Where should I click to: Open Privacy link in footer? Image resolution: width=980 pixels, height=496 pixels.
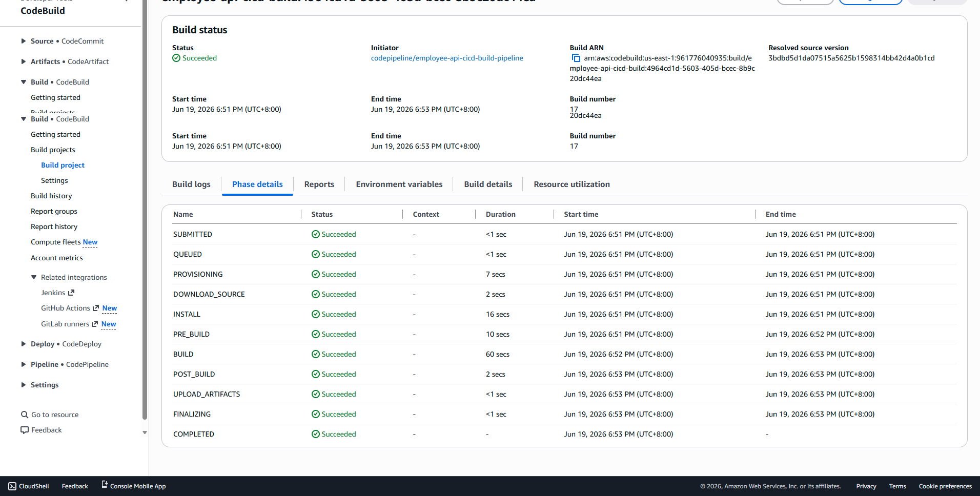point(866,486)
